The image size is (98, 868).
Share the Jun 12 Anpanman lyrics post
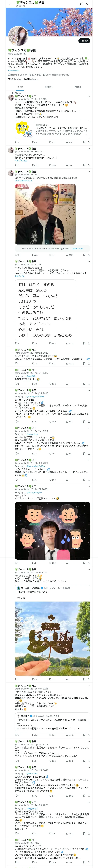(x=89, y=343)
